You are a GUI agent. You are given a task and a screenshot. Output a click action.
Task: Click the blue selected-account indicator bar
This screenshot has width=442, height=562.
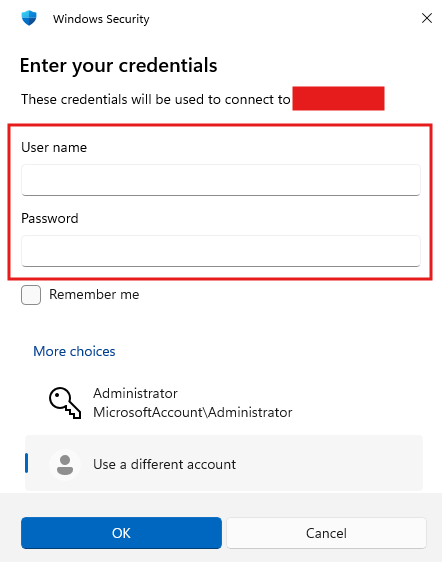click(27, 463)
